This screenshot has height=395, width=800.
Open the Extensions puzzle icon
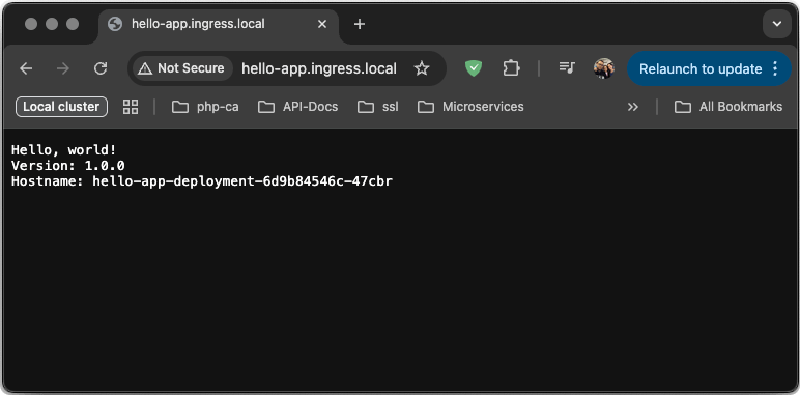point(511,68)
